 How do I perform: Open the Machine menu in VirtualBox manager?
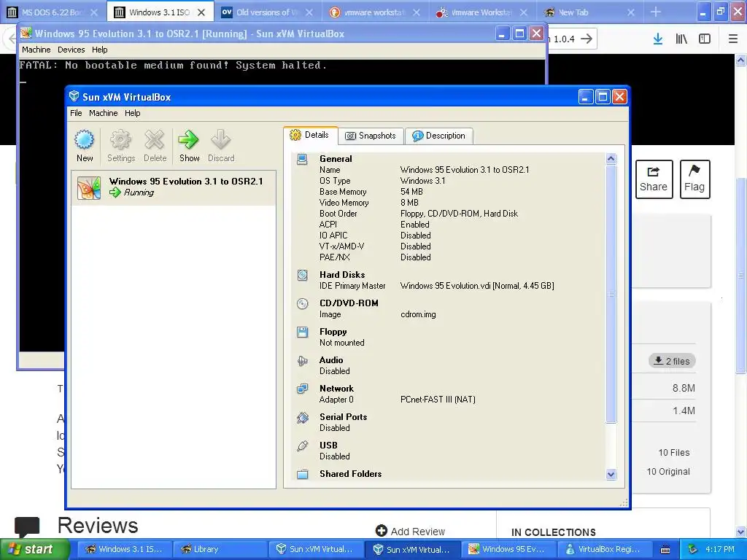click(103, 113)
